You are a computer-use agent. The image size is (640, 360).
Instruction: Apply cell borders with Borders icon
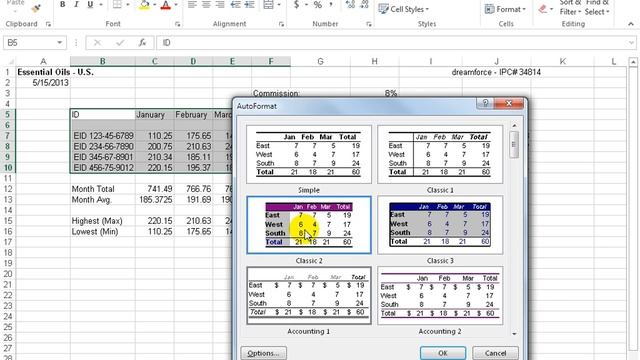coord(118,4)
